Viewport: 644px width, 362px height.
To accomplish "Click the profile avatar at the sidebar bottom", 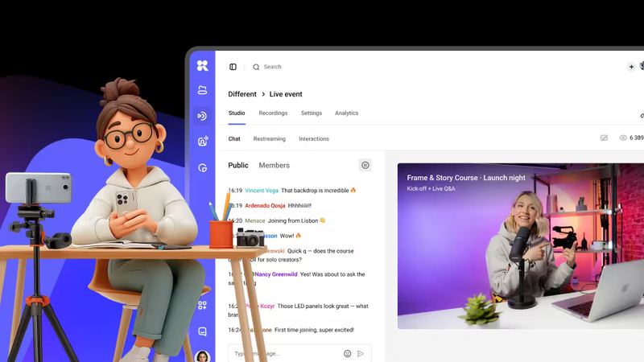I will click(x=203, y=356).
